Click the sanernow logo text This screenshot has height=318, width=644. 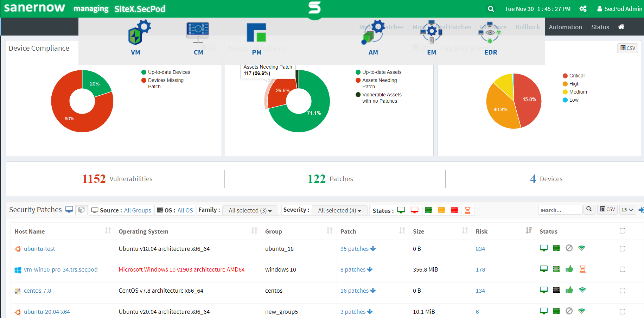34,8
